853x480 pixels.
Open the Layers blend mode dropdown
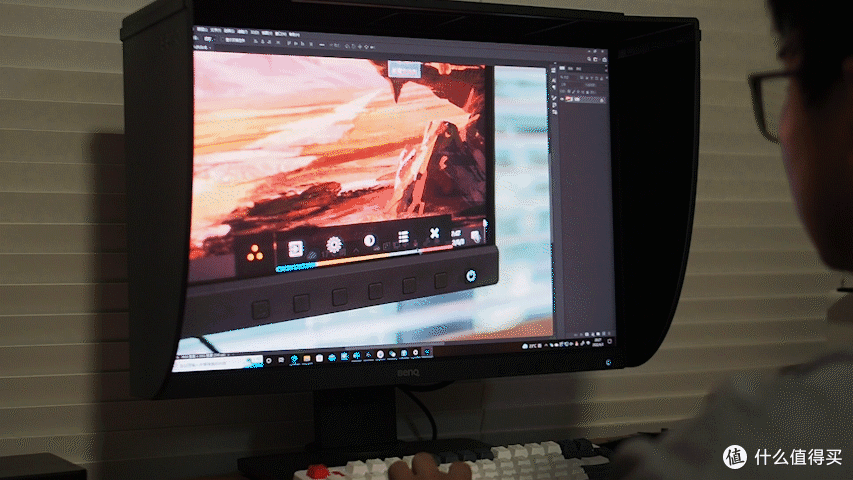point(569,85)
